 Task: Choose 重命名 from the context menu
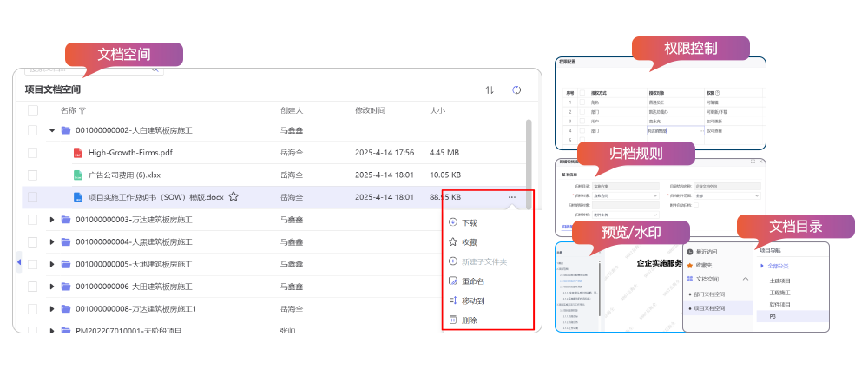pyautogui.click(x=472, y=281)
